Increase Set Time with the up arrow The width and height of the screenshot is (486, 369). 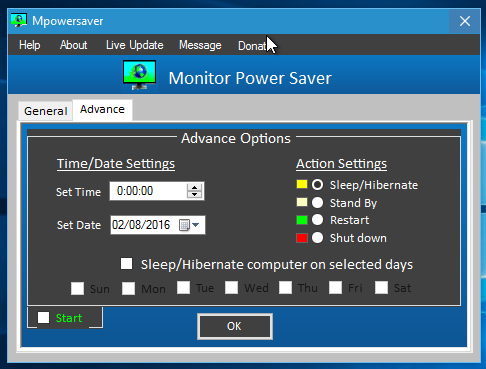[x=194, y=188]
